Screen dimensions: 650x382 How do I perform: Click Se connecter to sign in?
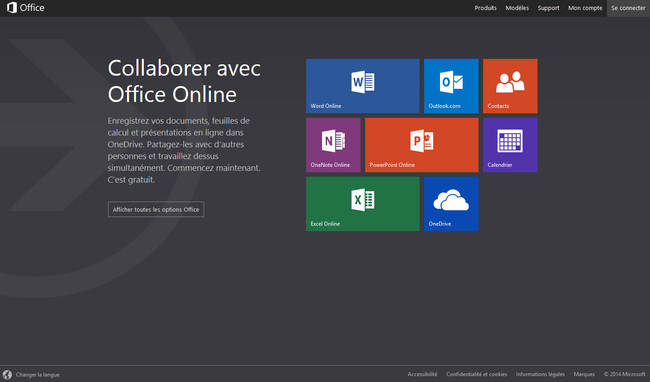[x=628, y=8]
